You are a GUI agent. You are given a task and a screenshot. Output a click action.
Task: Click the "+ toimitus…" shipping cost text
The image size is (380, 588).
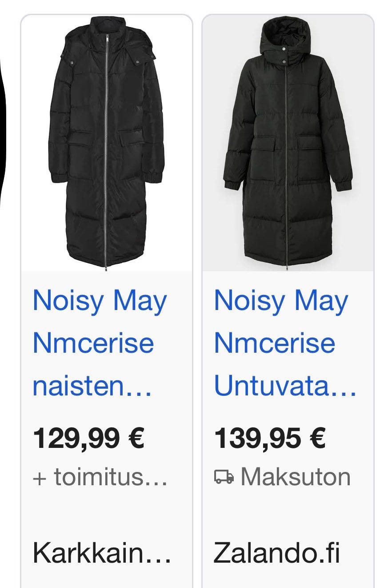tap(100, 477)
